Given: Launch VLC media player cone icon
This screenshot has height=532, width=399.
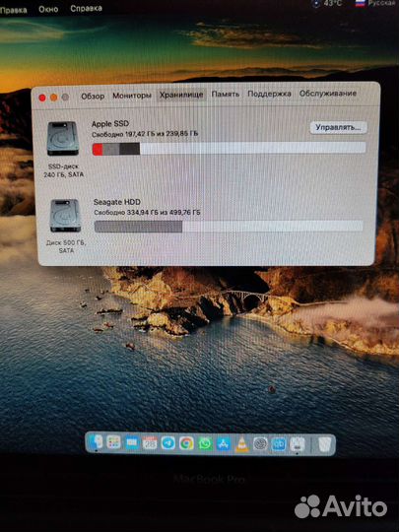Looking at the screenshot, I should [242, 444].
